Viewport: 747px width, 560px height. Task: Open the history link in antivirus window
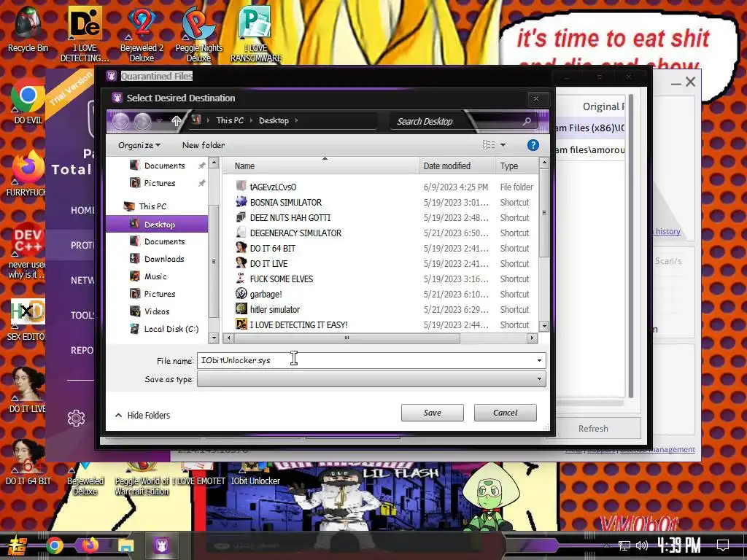668,231
